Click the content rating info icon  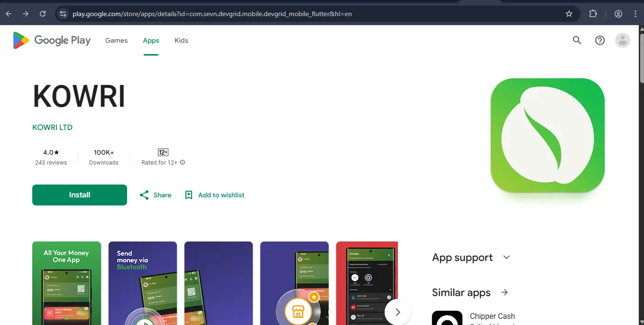pos(183,162)
